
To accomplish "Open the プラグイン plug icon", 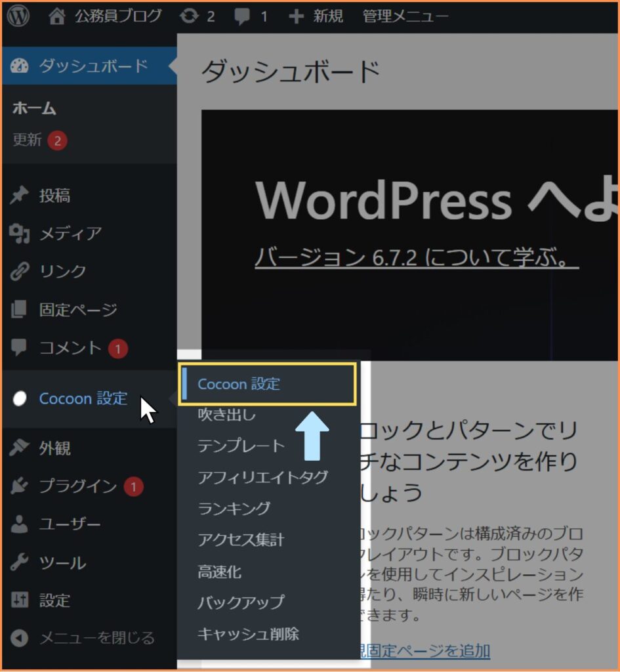I will 20,486.
